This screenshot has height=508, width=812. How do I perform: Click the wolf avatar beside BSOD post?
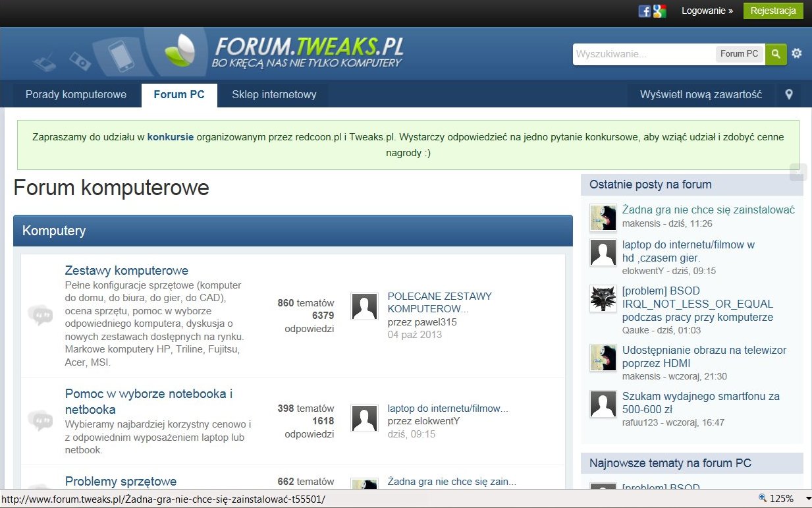603,298
